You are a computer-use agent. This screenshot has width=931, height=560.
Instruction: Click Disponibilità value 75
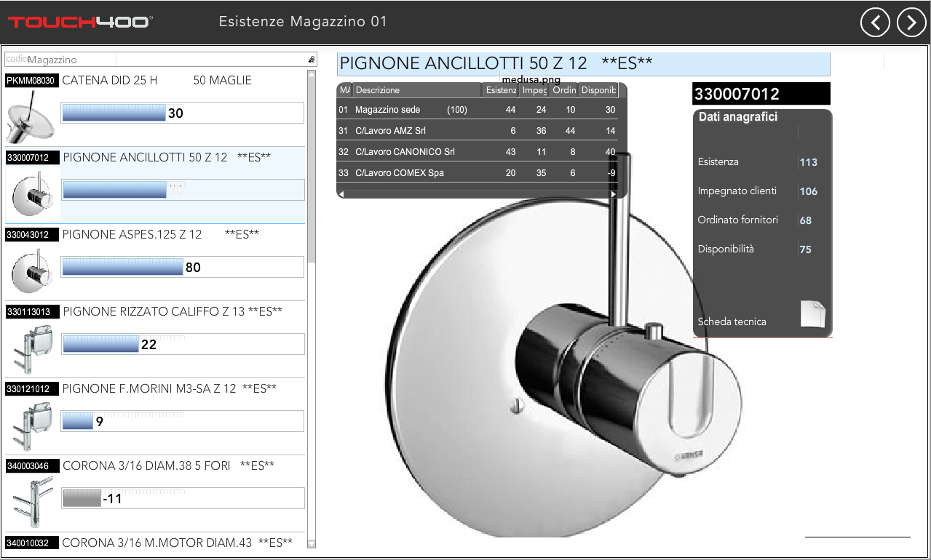tap(806, 249)
